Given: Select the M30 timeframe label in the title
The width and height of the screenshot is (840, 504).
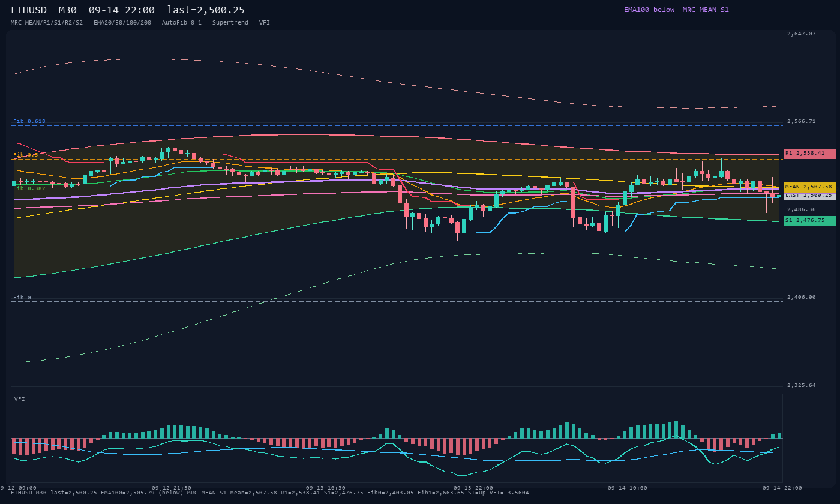Looking at the screenshot, I should point(68,10).
